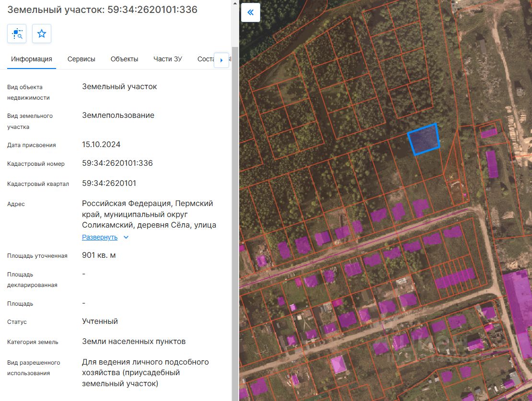Click the value Землепользование
532x401 pixels.
tap(118, 115)
